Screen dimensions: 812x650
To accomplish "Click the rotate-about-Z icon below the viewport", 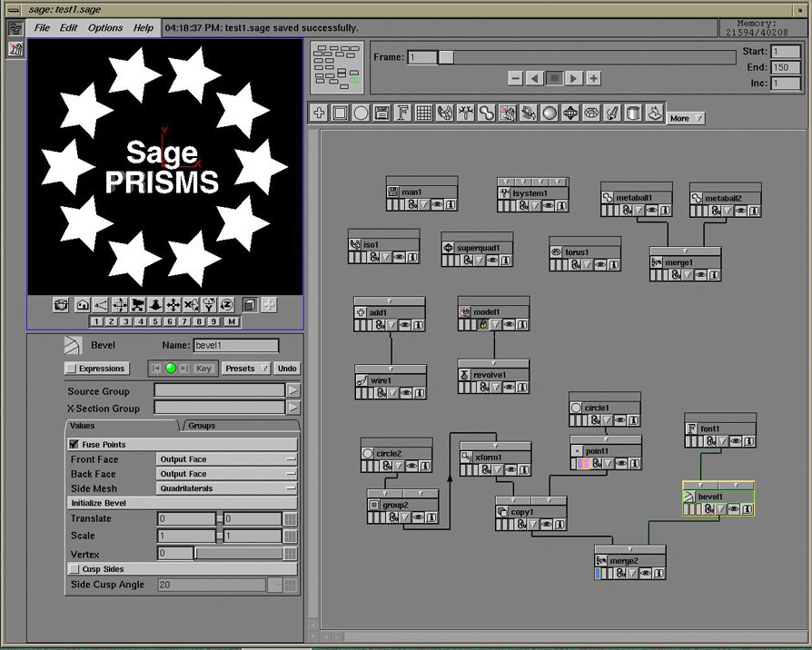I will [227, 305].
